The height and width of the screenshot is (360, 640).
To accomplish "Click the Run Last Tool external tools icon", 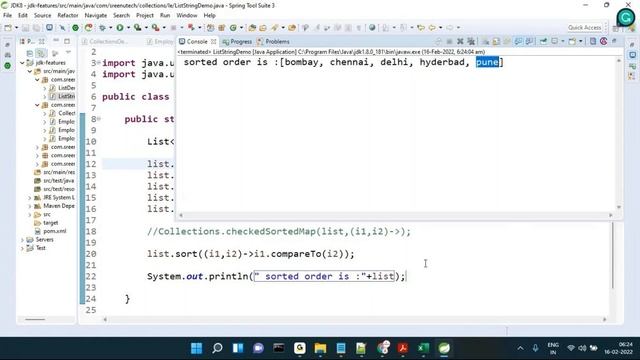I will (x=156, y=27).
